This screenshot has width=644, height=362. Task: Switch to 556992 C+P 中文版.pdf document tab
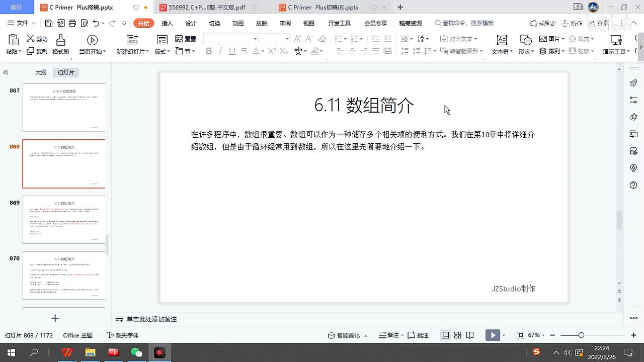click(x=208, y=8)
